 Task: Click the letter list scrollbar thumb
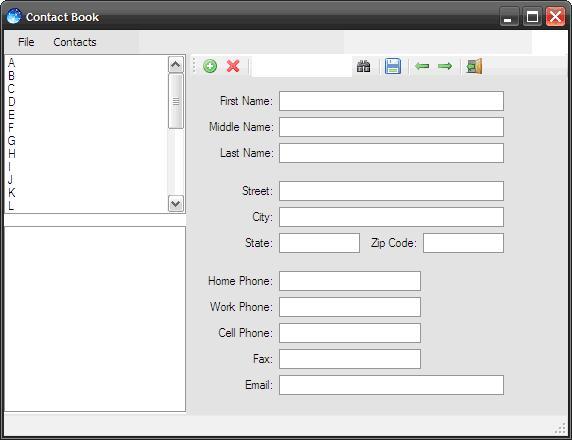[x=175, y=101]
